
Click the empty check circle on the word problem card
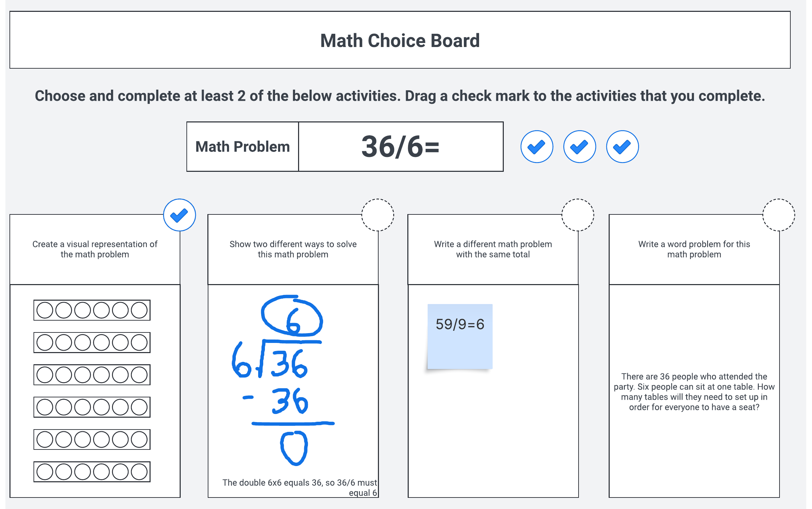coord(779,215)
